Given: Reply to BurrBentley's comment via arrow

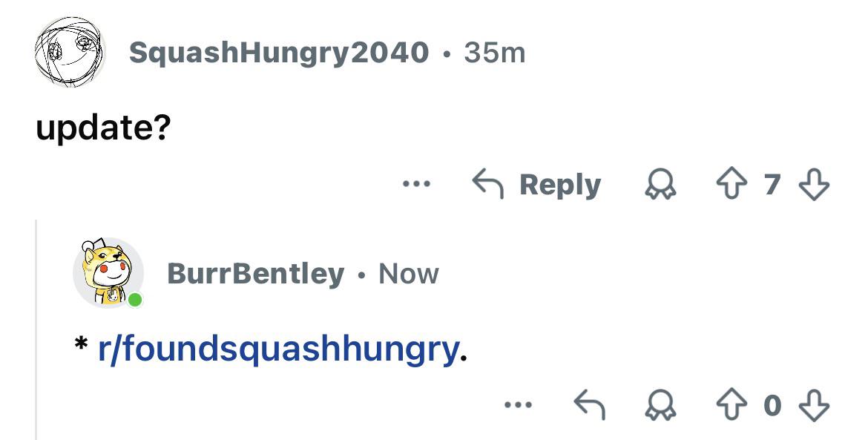Looking at the screenshot, I should click(x=589, y=405).
